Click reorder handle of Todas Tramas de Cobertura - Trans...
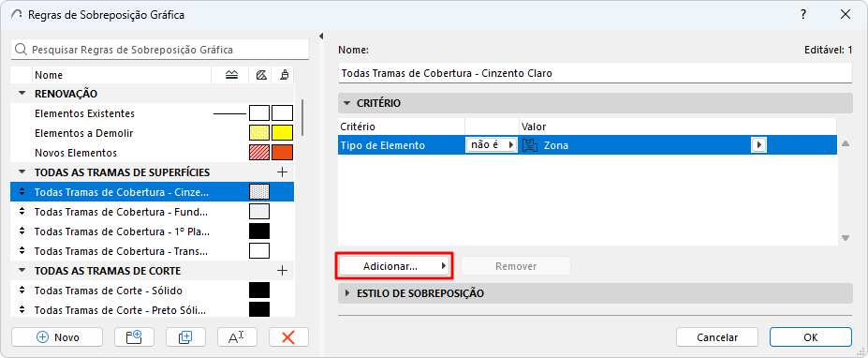The image size is (868, 358). coord(22,251)
